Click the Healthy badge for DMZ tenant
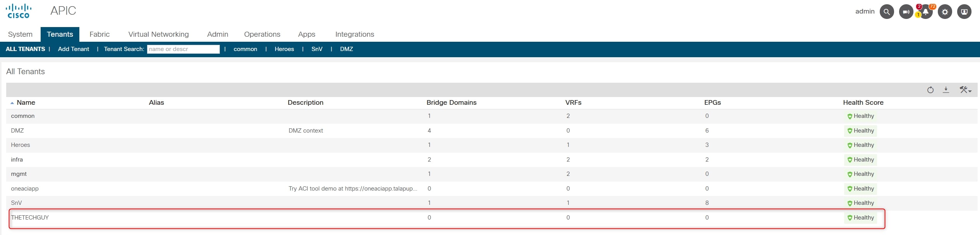 click(860, 131)
